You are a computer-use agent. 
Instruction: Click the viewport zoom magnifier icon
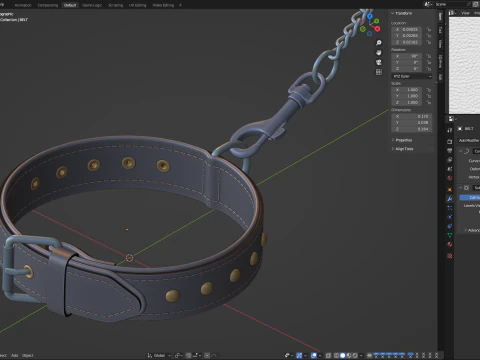[x=379, y=43]
